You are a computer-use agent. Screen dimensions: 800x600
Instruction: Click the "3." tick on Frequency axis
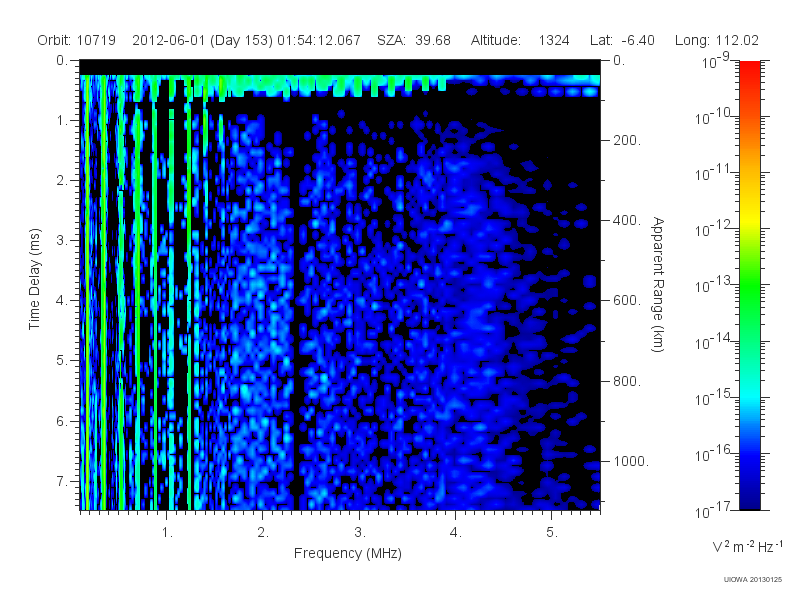[360, 533]
